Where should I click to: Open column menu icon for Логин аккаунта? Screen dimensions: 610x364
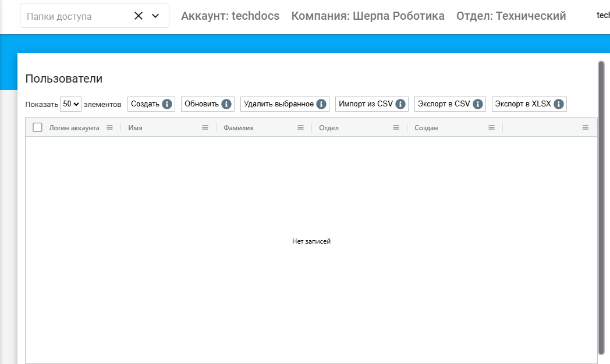[x=109, y=127]
